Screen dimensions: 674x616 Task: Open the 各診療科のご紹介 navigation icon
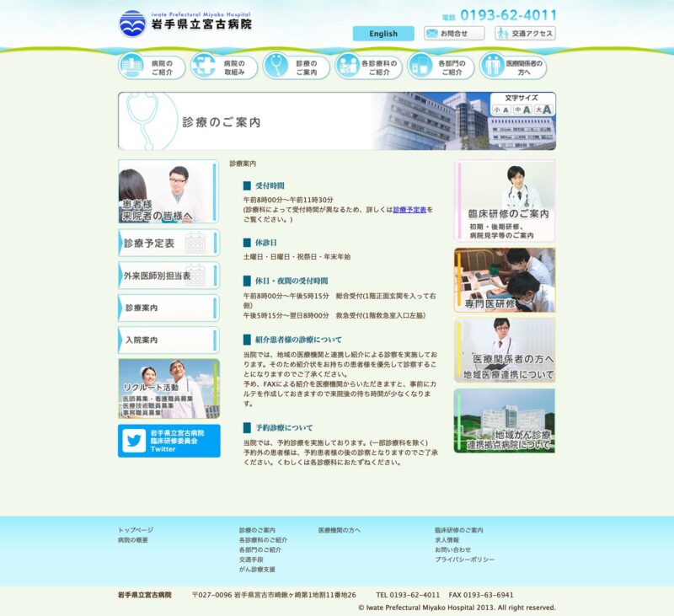(347, 66)
